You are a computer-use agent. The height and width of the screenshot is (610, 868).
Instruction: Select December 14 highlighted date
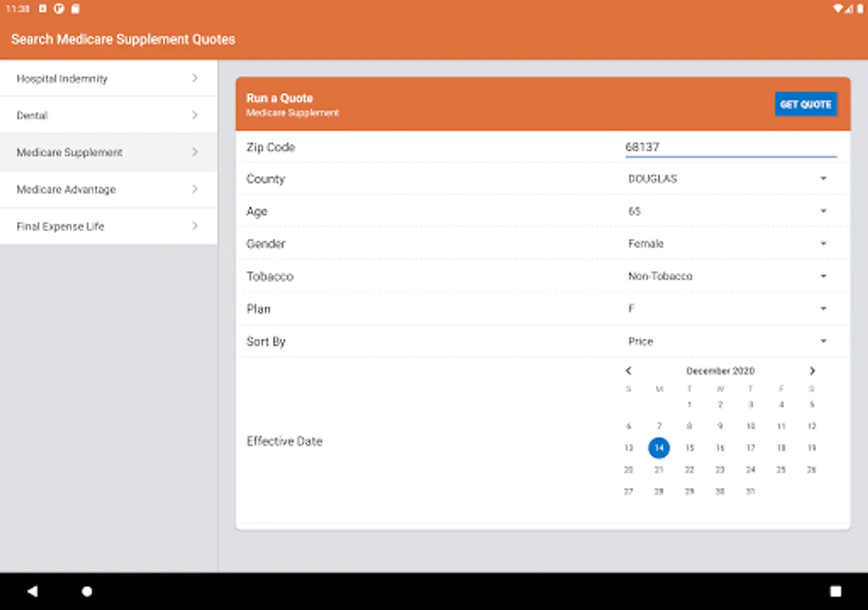[x=659, y=448]
